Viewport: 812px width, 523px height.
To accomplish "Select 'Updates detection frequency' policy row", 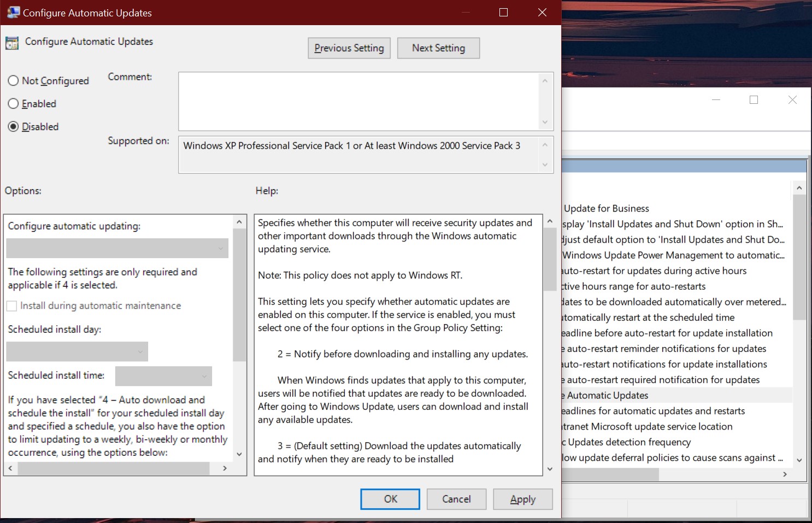I will pyautogui.click(x=626, y=442).
